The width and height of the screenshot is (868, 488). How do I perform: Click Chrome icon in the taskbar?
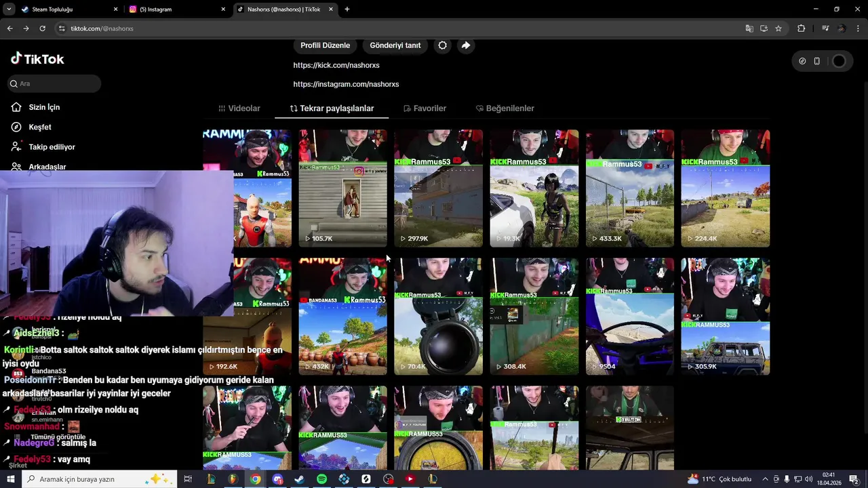pyautogui.click(x=255, y=479)
